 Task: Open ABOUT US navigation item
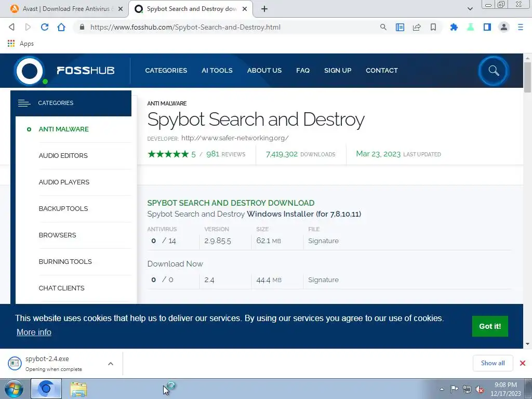[x=264, y=70]
